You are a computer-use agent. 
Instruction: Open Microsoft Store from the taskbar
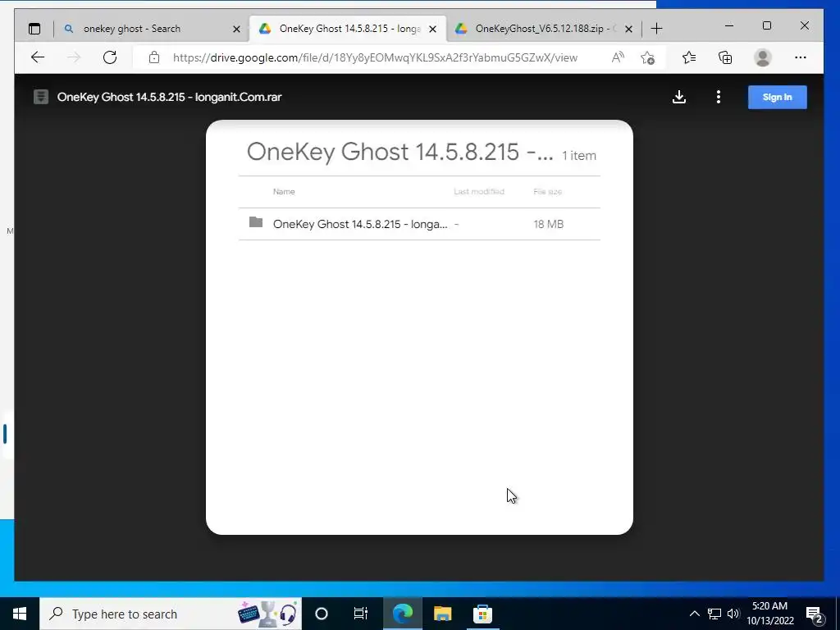tap(482, 614)
